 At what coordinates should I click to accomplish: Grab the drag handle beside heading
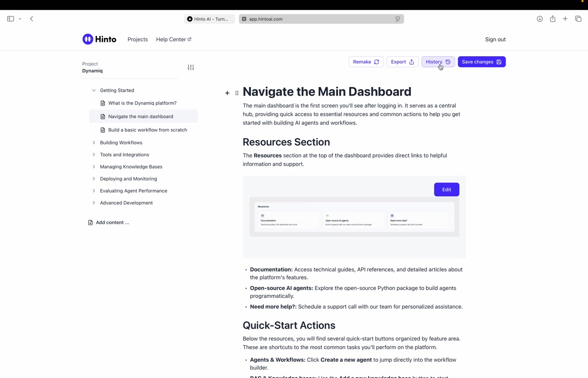[237, 93]
